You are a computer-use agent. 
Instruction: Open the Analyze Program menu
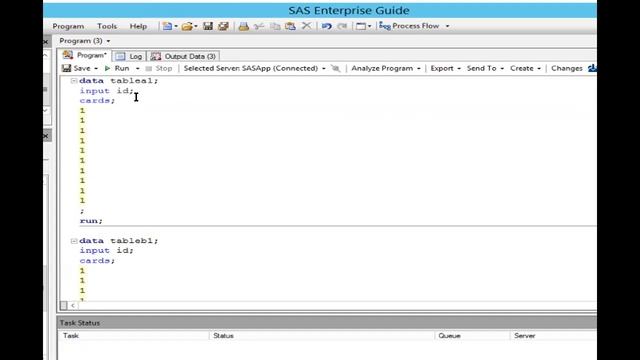[x=386, y=68]
